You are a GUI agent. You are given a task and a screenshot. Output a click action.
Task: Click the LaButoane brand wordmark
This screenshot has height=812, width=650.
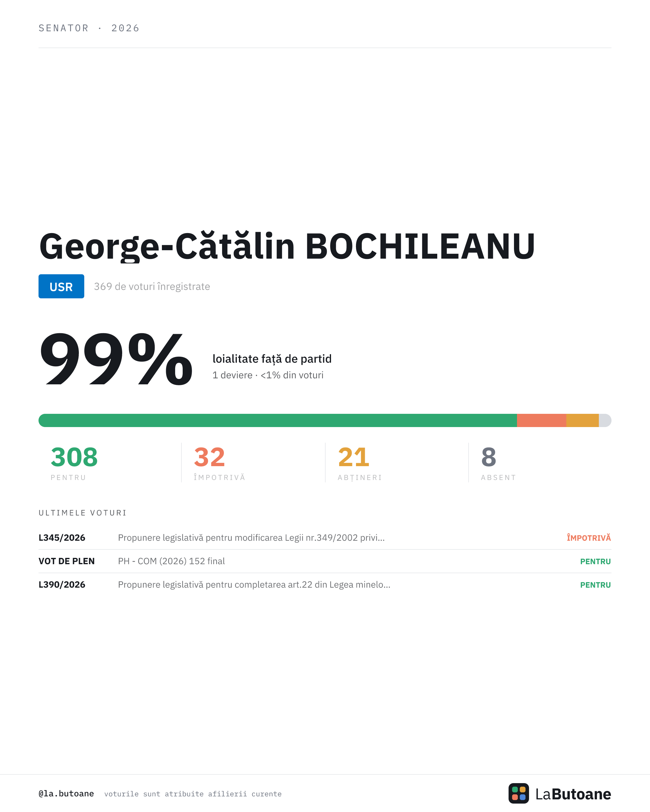tap(573, 794)
